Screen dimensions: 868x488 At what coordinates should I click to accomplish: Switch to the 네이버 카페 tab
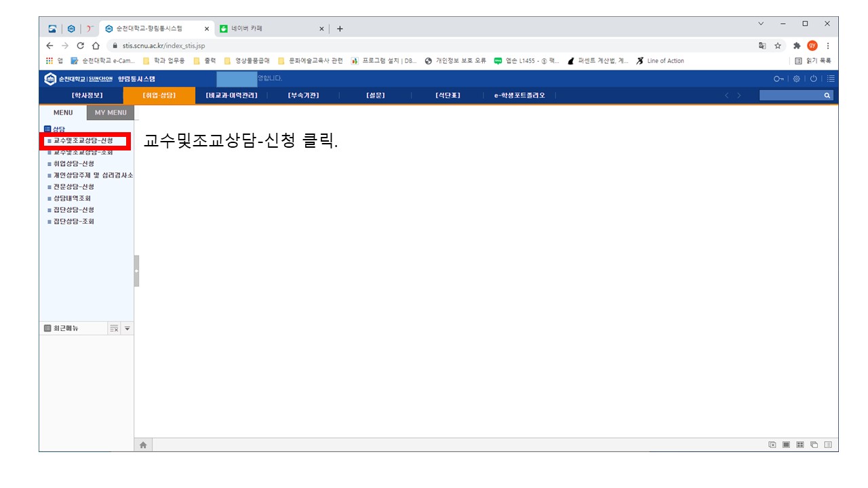(271, 28)
